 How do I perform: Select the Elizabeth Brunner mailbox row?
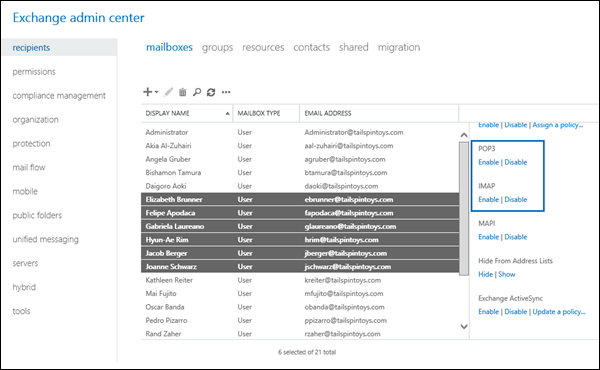point(300,199)
